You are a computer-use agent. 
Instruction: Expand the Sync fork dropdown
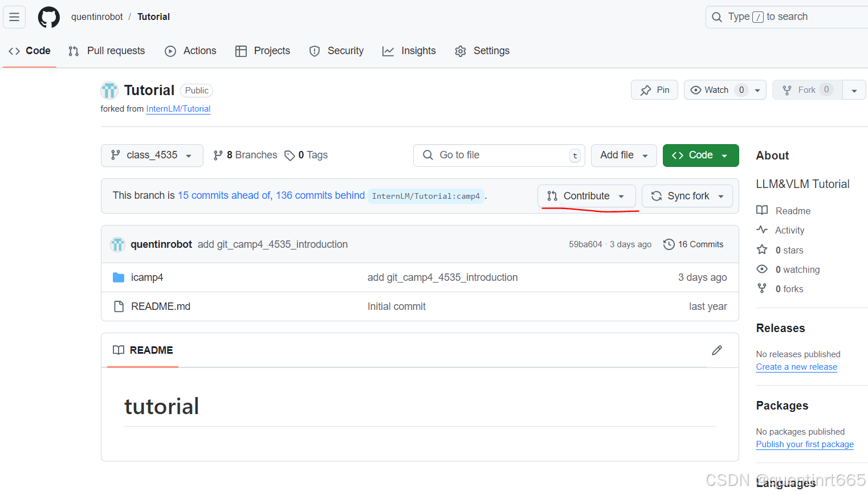(x=687, y=196)
